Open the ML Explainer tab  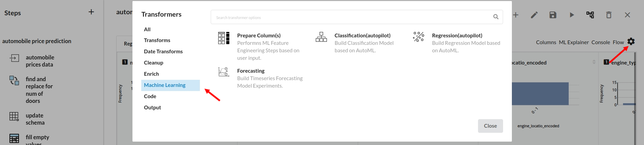pyautogui.click(x=574, y=42)
